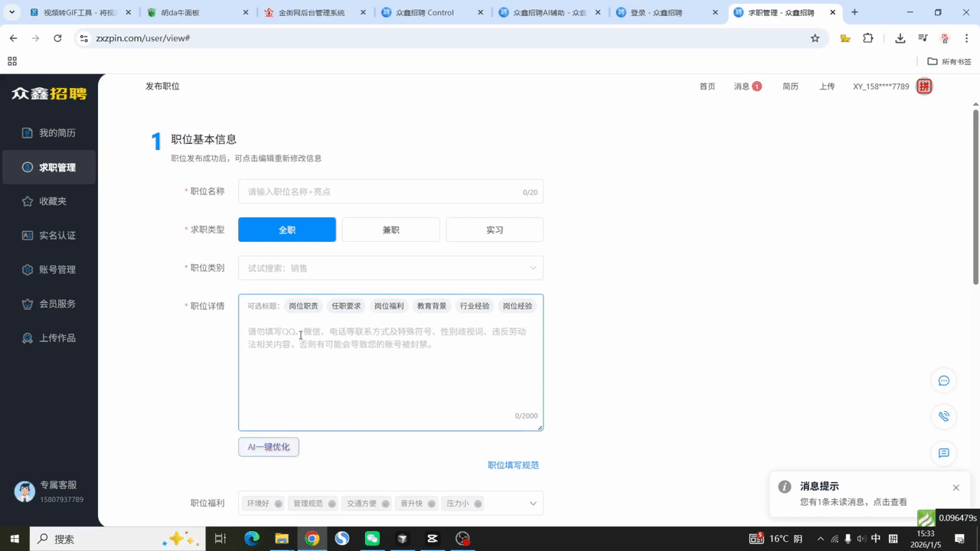Open 账号管理 lock icon

pyautogui.click(x=28, y=269)
